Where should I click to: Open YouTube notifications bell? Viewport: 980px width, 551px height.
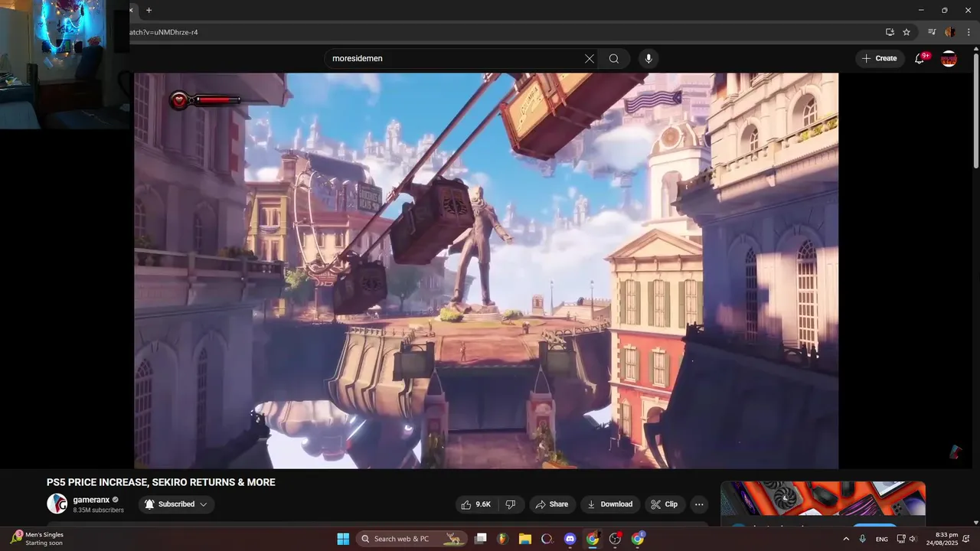[920, 58]
